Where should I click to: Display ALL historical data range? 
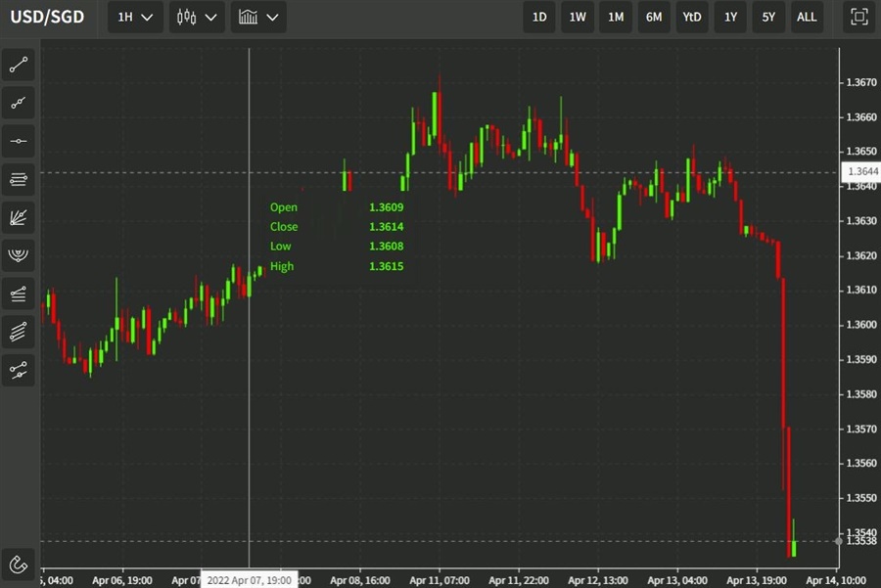pyautogui.click(x=807, y=17)
